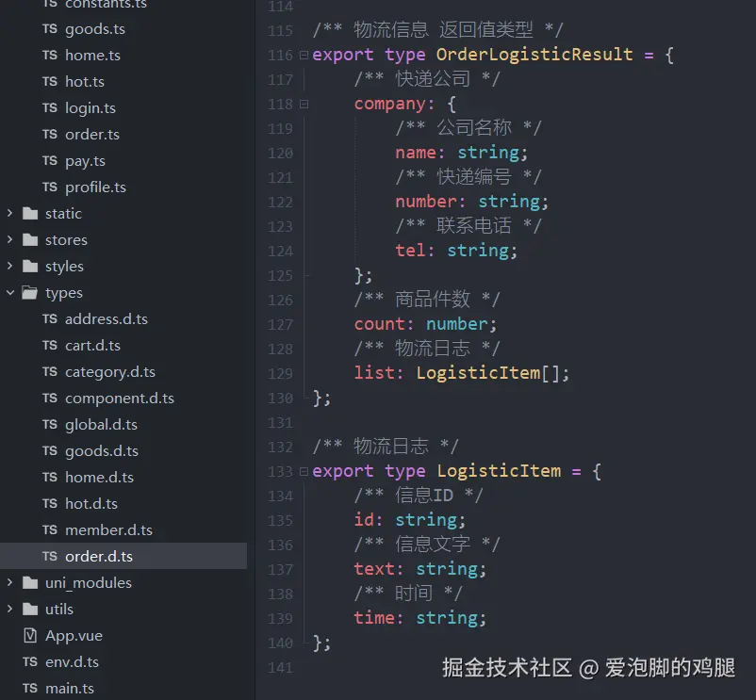Expand the uni_modules folder chevron
756x700 pixels.
click(10, 582)
